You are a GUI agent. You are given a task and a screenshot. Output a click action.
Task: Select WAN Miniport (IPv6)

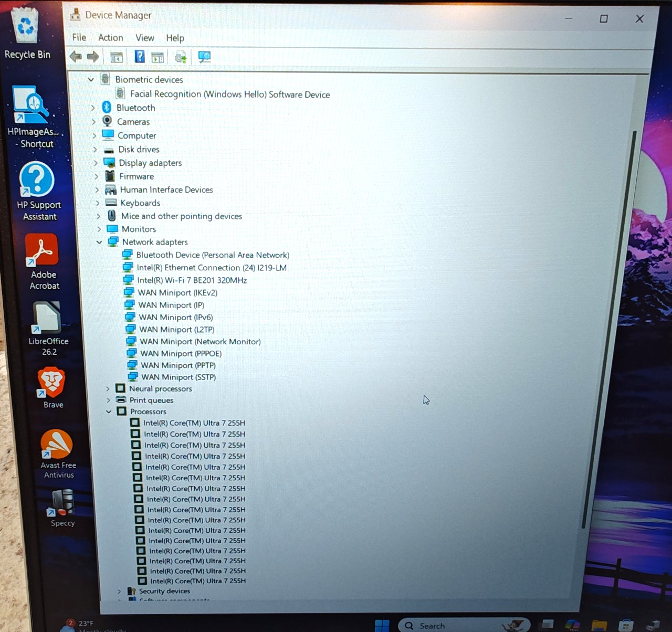176,317
